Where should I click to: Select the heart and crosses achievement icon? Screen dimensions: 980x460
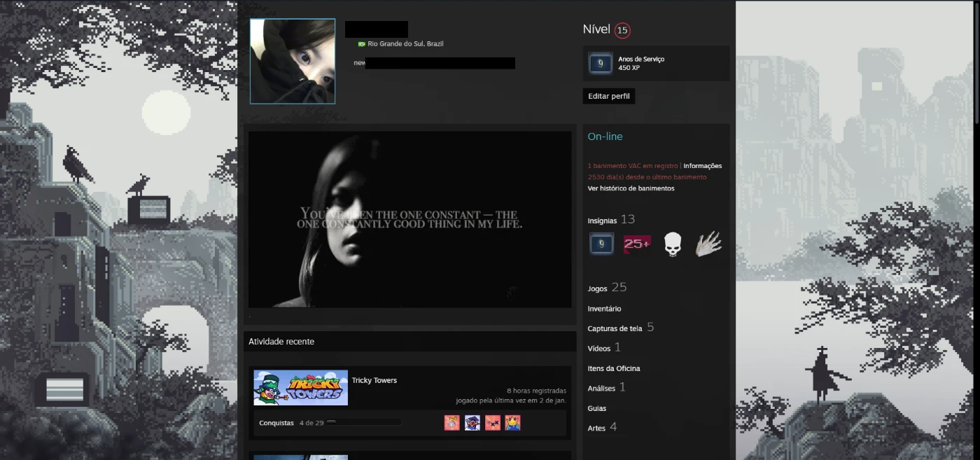[x=493, y=423]
